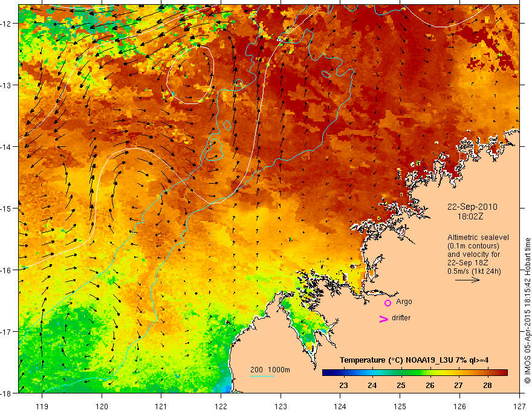The height and width of the screenshot is (411, 532).
Task: Click the 24 tick label on colorbar
Action: 372,385
